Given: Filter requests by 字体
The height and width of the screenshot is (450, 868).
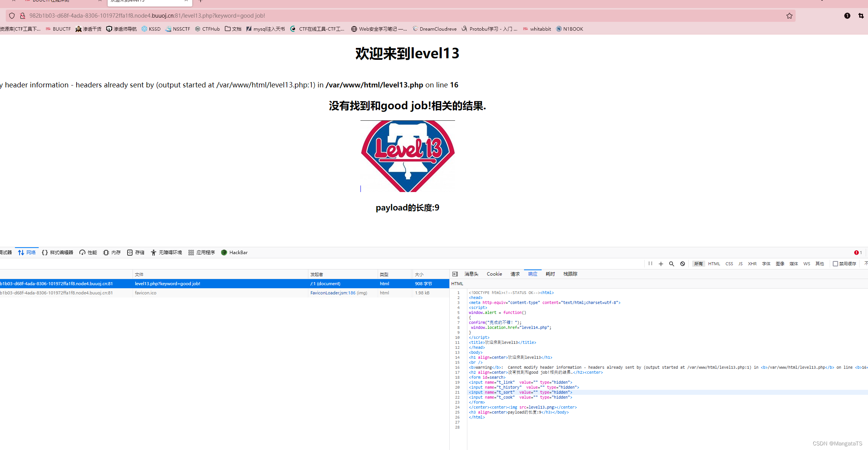Looking at the screenshot, I should [766, 264].
